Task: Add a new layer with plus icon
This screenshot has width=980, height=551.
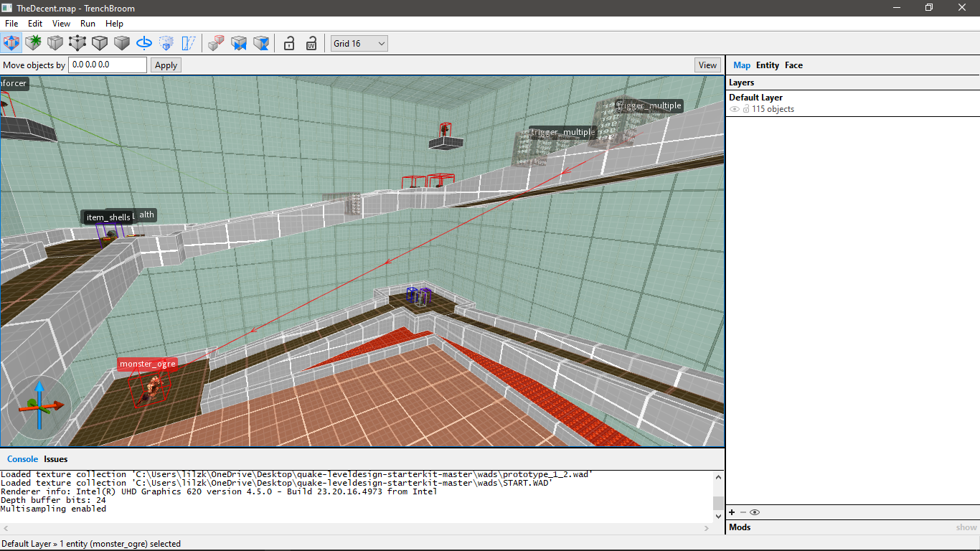Action: (x=732, y=512)
